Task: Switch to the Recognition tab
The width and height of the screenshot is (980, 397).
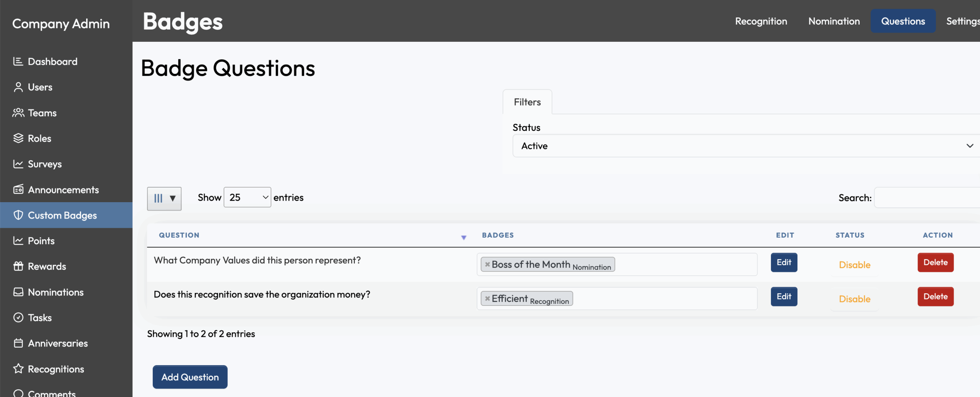Action: (x=761, y=21)
